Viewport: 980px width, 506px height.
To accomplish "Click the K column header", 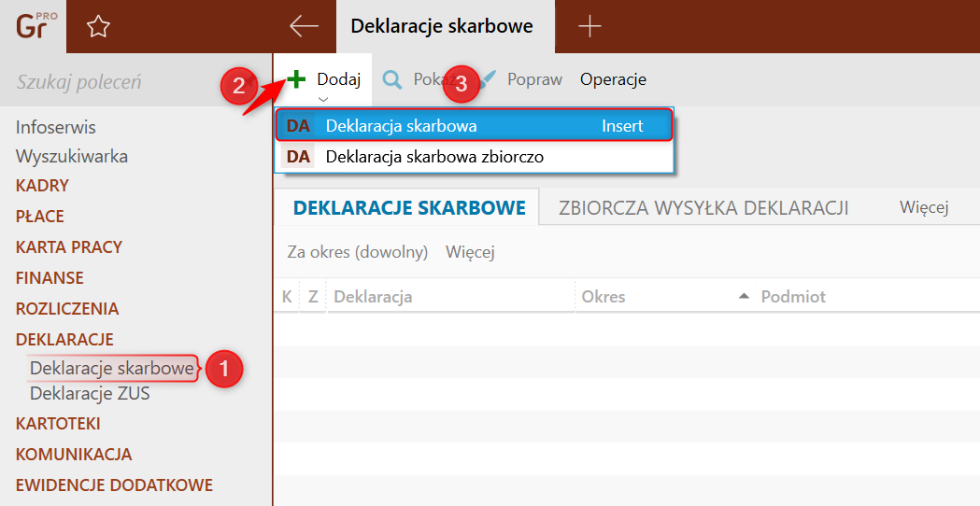I will coord(287,296).
